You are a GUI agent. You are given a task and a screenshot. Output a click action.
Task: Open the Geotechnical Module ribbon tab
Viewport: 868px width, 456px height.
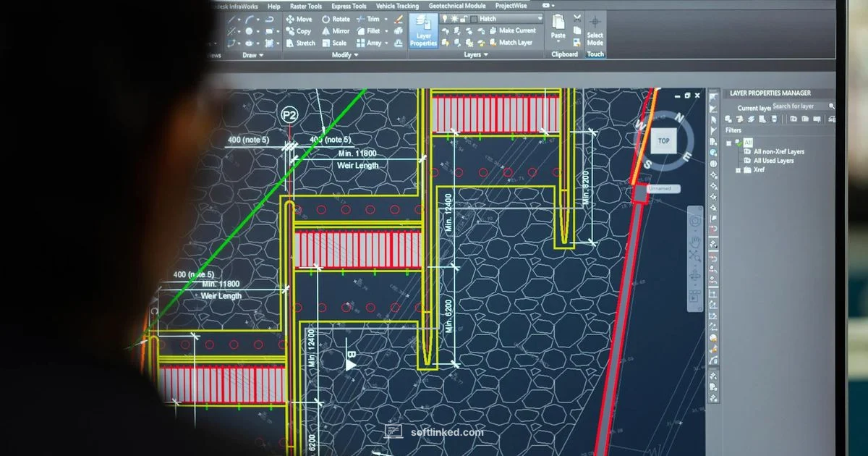[456, 6]
